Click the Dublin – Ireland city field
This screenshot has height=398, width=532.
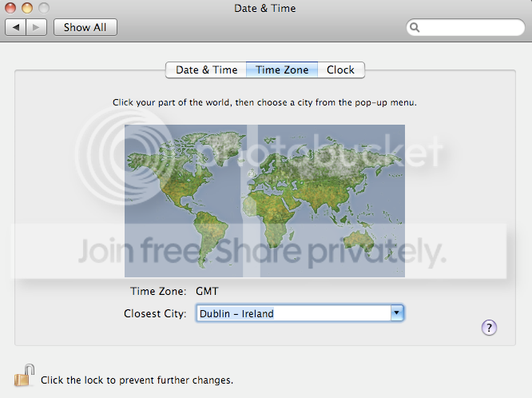pos(294,312)
